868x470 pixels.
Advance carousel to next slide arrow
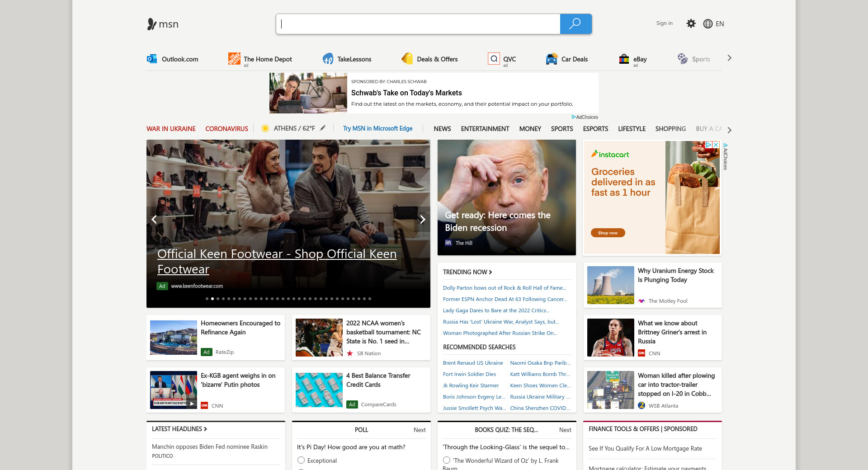coord(423,220)
